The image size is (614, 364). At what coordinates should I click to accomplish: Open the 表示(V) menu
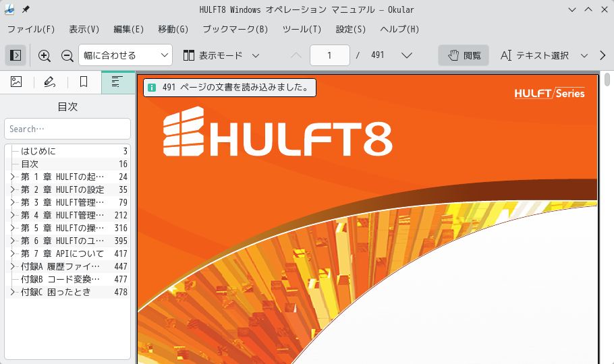click(x=84, y=30)
